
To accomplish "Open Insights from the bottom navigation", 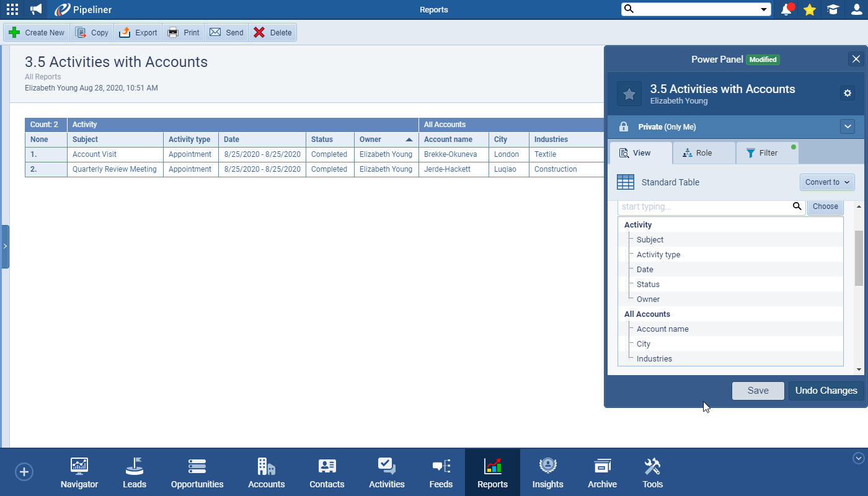I will (547, 472).
